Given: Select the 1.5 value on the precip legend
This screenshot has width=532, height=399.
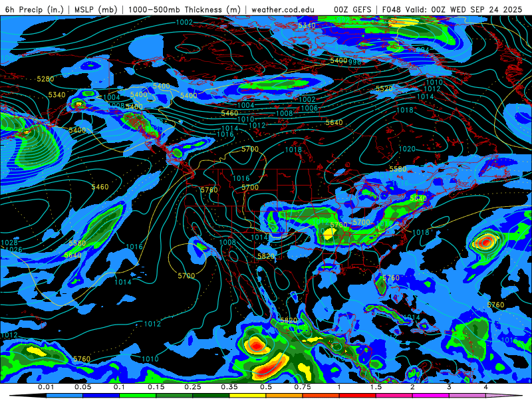Looking at the screenshot, I should (x=376, y=387).
